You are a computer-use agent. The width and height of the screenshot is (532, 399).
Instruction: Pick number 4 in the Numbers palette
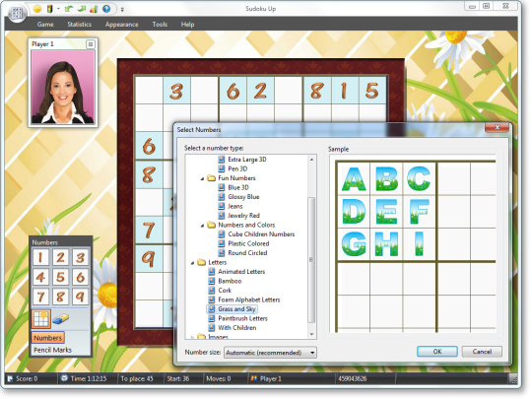tap(40, 277)
